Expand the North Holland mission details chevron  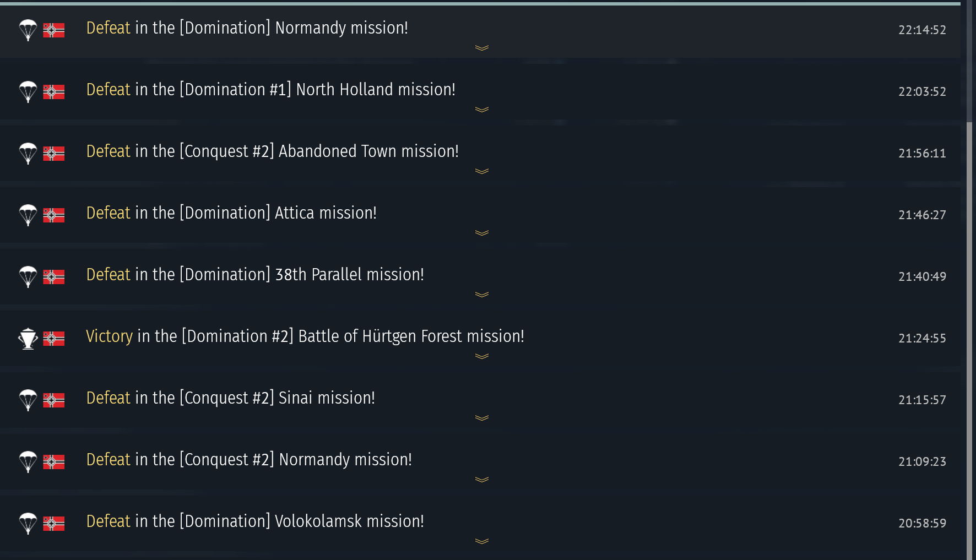point(482,110)
